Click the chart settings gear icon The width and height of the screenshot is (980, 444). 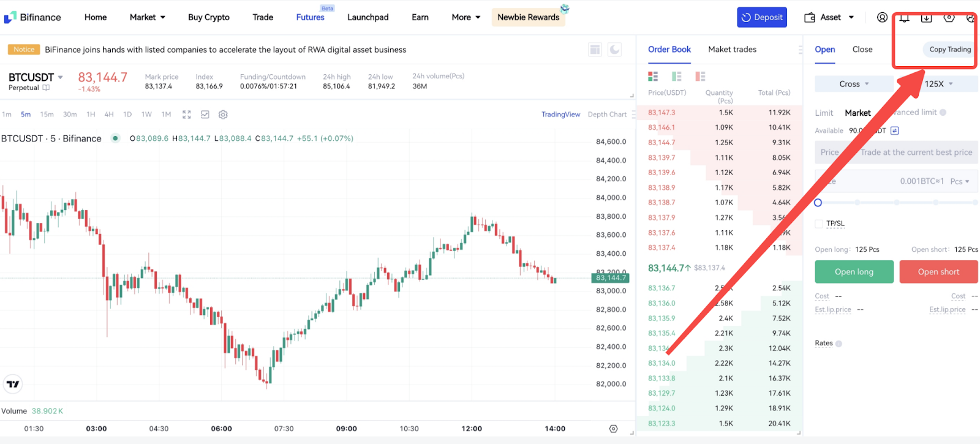pos(223,115)
